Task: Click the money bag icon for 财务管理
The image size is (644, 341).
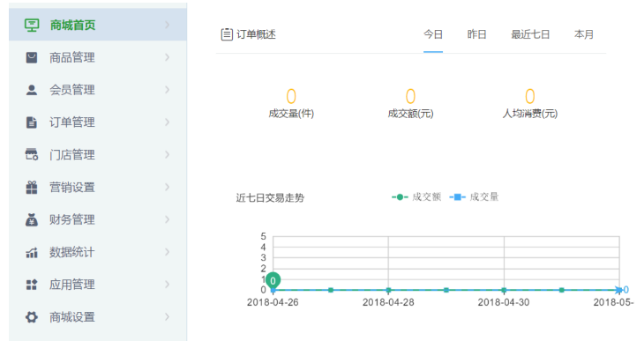Action: click(x=32, y=219)
